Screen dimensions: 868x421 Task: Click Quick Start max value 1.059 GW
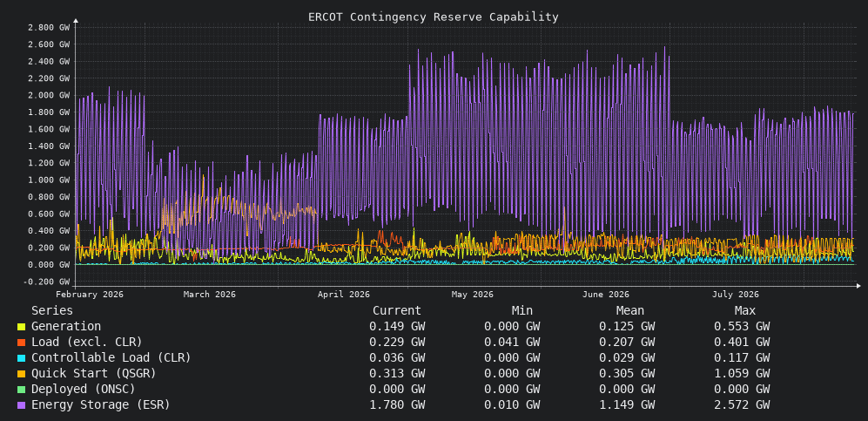click(742, 373)
